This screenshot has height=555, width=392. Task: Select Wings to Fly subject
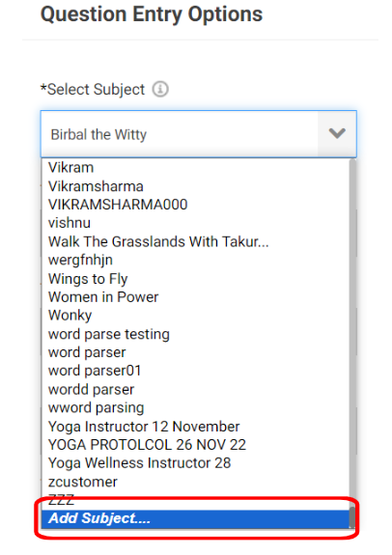[x=195, y=279]
